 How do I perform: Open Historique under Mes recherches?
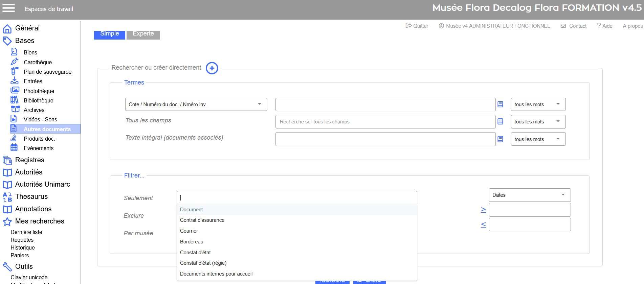point(23,248)
